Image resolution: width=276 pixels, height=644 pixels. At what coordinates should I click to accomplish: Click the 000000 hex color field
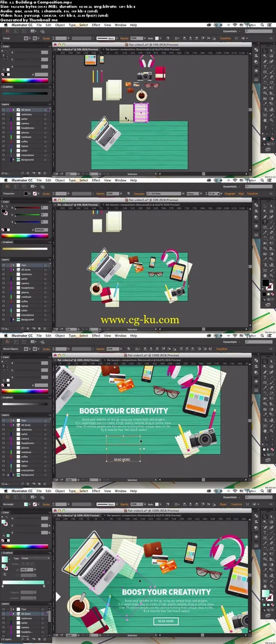[40, 230]
